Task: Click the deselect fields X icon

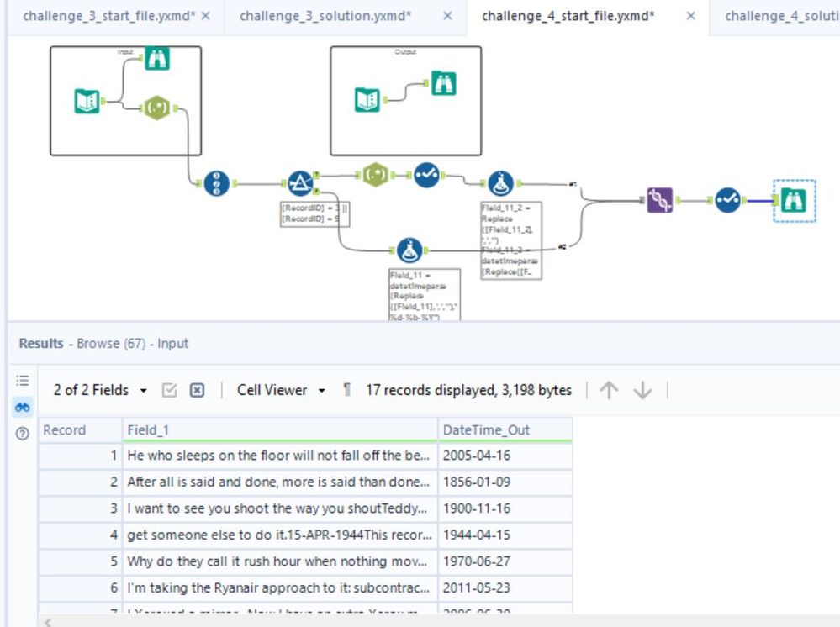Action: (197, 390)
